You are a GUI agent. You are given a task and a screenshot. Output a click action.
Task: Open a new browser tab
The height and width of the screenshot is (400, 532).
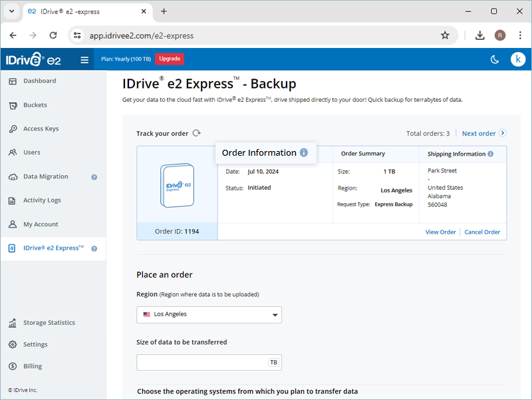pos(164,11)
